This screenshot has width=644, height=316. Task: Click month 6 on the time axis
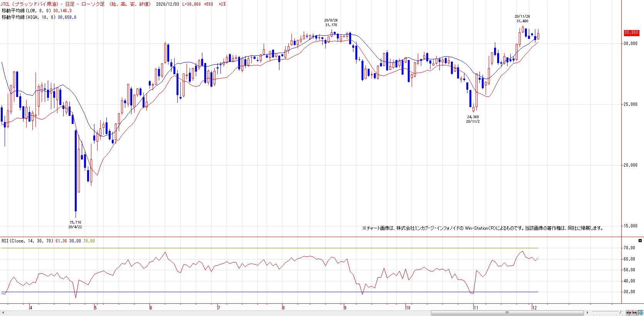tap(151, 308)
